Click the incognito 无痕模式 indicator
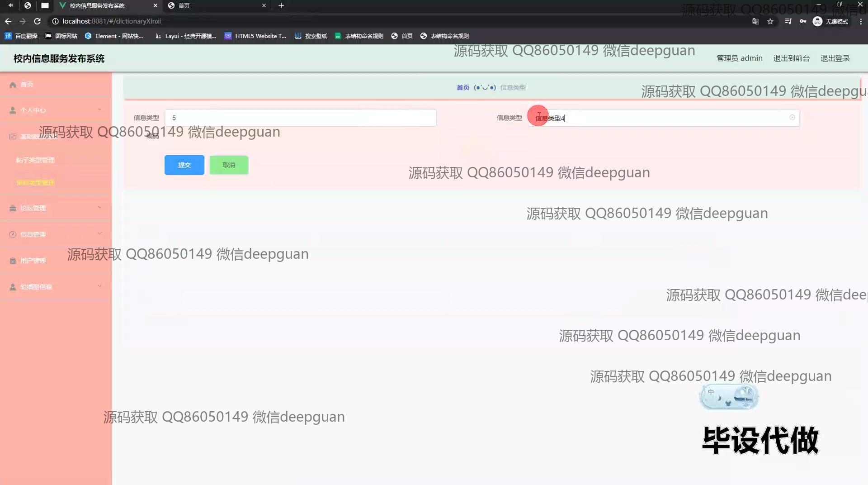The image size is (868, 485). click(x=830, y=21)
